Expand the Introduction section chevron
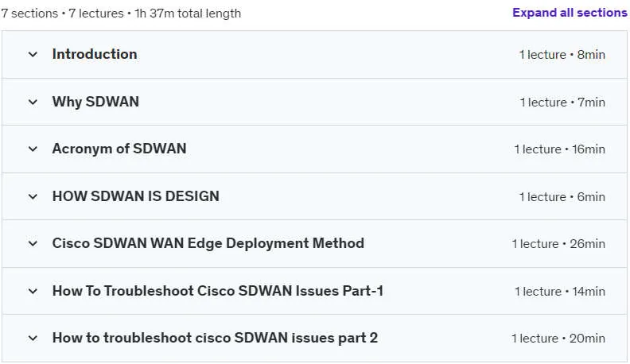 coord(33,54)
